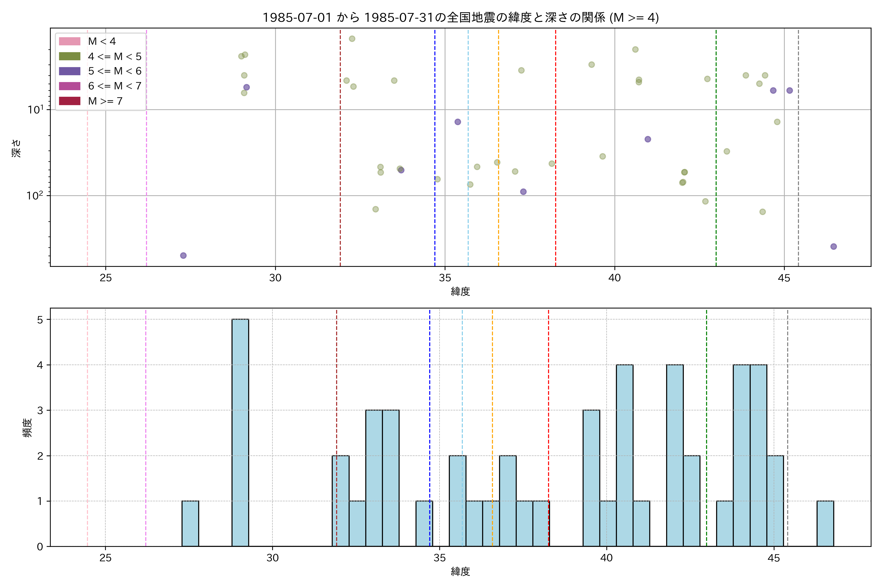This screenshot has width=882, height=588.
Task: Click the 'M >= 7' legend text
Action: point(105,101)
